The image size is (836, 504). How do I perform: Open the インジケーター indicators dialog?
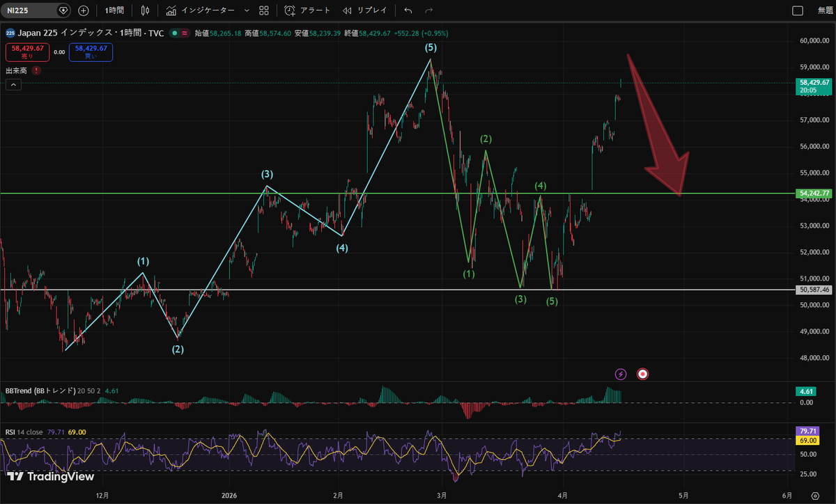[201, 10]
